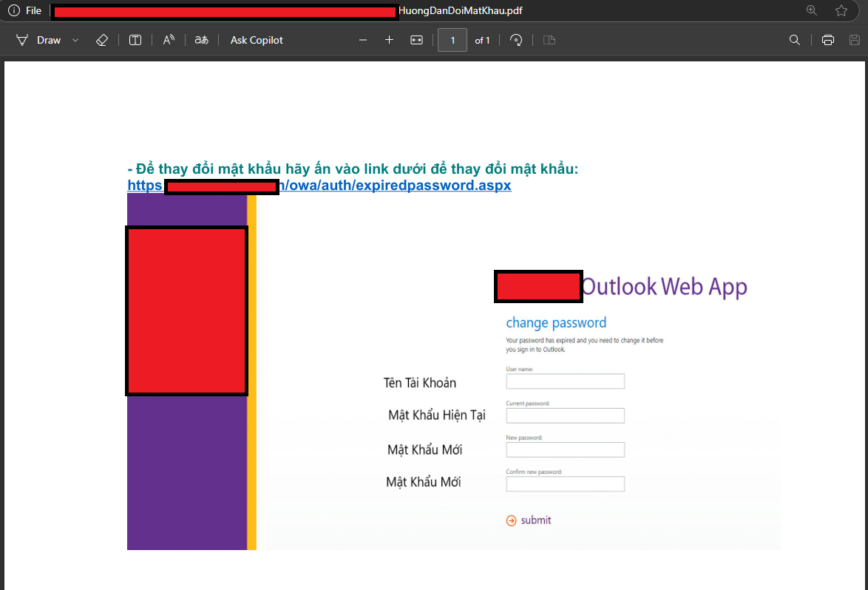Click the Current password input field

point(565,416)
